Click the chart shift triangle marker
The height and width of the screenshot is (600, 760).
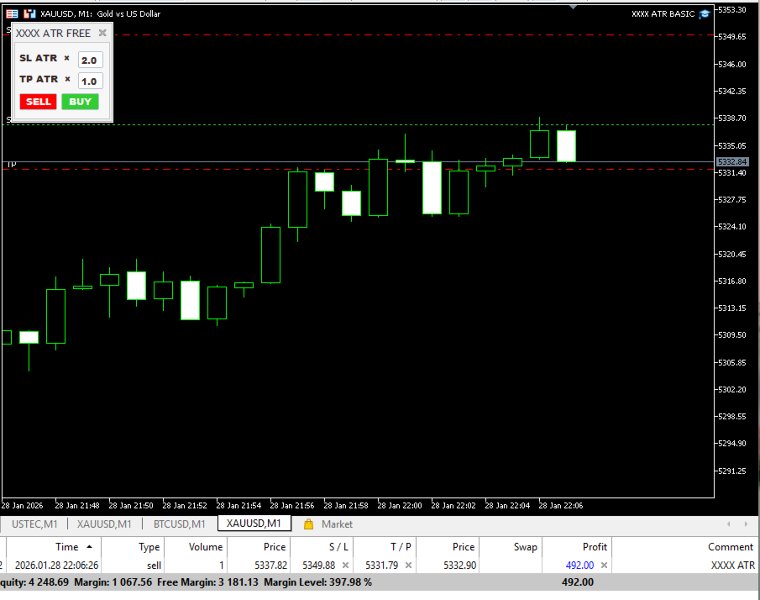click(x=573, y=7)
